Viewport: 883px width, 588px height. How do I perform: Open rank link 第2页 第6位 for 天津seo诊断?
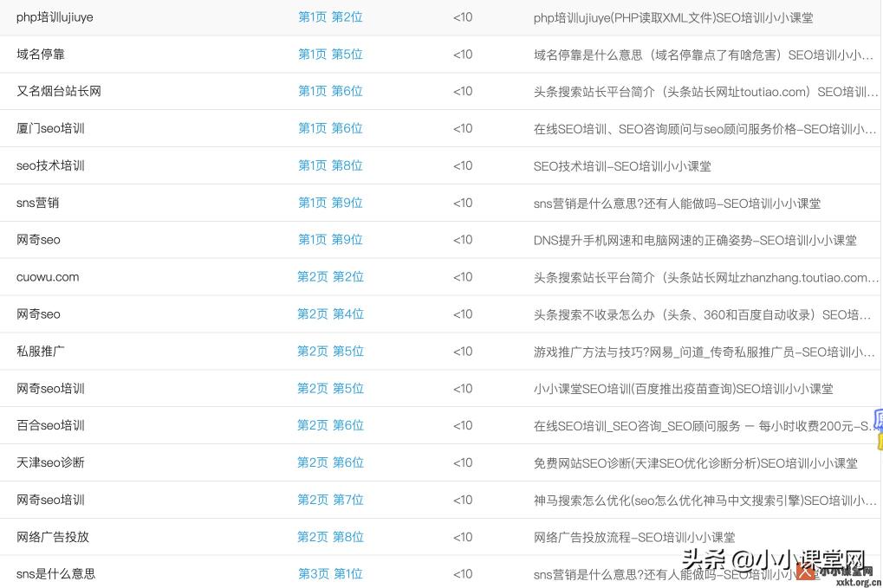click(330, 462)
